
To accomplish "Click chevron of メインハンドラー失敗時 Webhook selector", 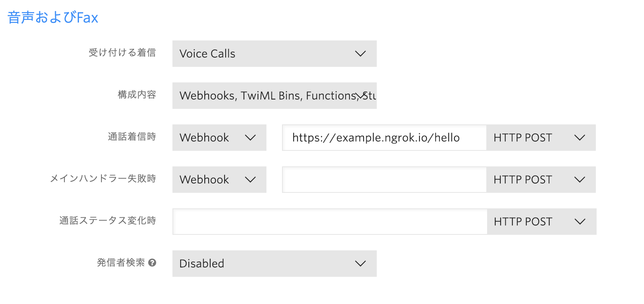I will point(251,180).
